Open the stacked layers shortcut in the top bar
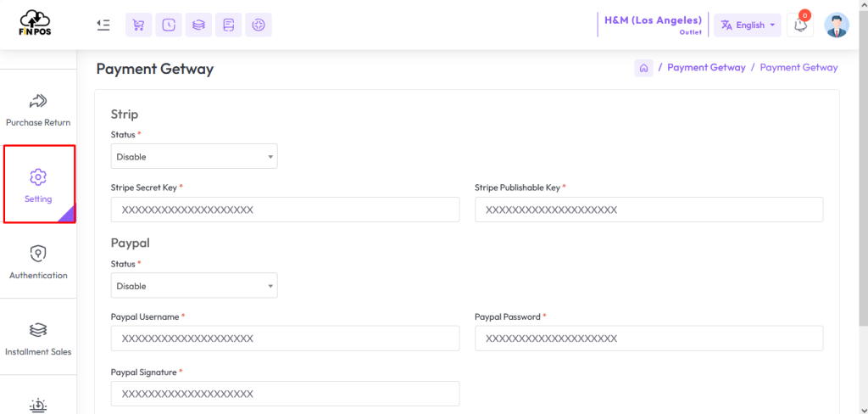The image size is (868, 414). [x=198, y=25]
